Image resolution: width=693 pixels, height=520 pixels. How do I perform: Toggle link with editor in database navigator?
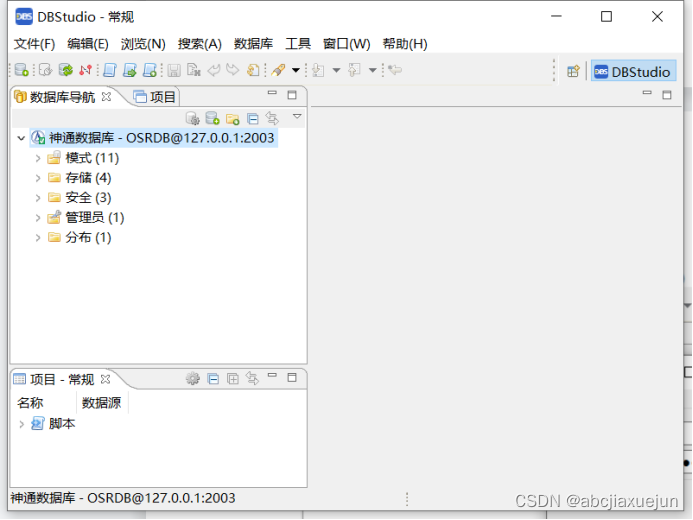click(272, 118)
